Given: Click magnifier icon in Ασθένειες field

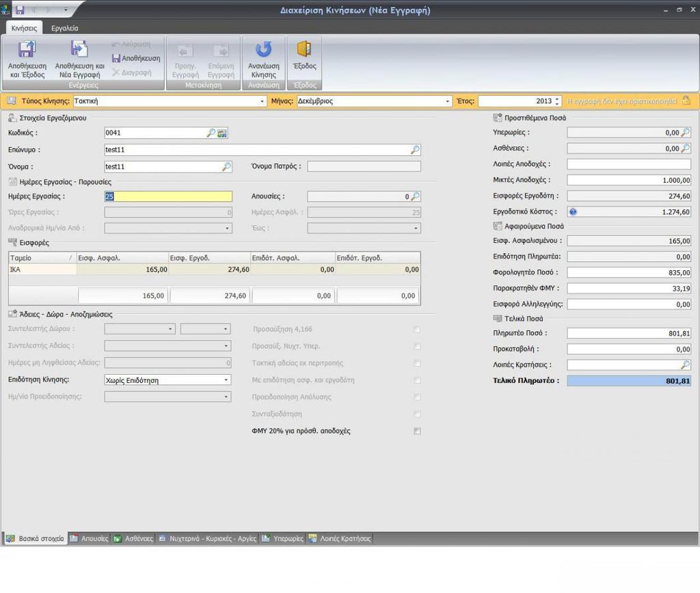Looking at the screenshot, I should click(685, 148).
